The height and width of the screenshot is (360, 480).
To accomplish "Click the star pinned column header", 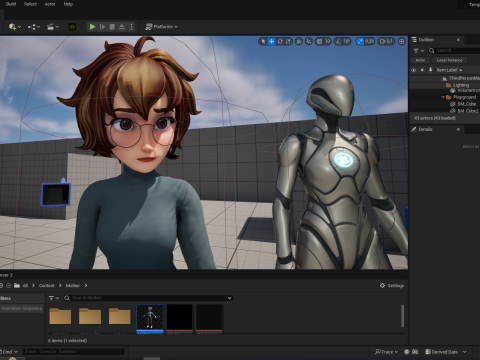I will 422,70.
